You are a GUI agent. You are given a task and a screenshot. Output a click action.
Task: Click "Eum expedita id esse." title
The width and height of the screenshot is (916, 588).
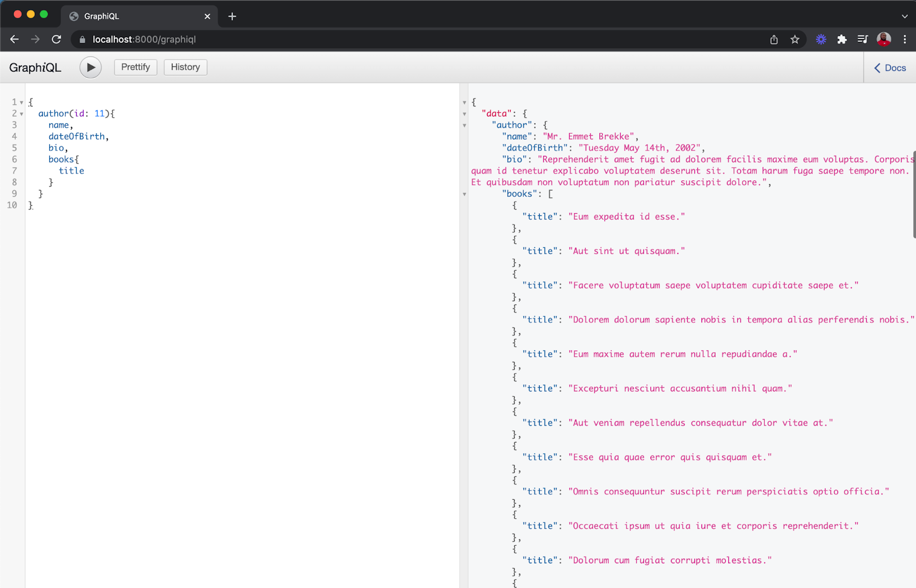(x=627, y=216)
